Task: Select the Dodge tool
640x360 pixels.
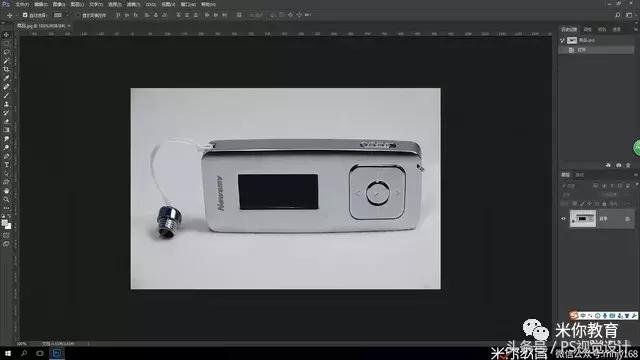Action: point(6,147)
